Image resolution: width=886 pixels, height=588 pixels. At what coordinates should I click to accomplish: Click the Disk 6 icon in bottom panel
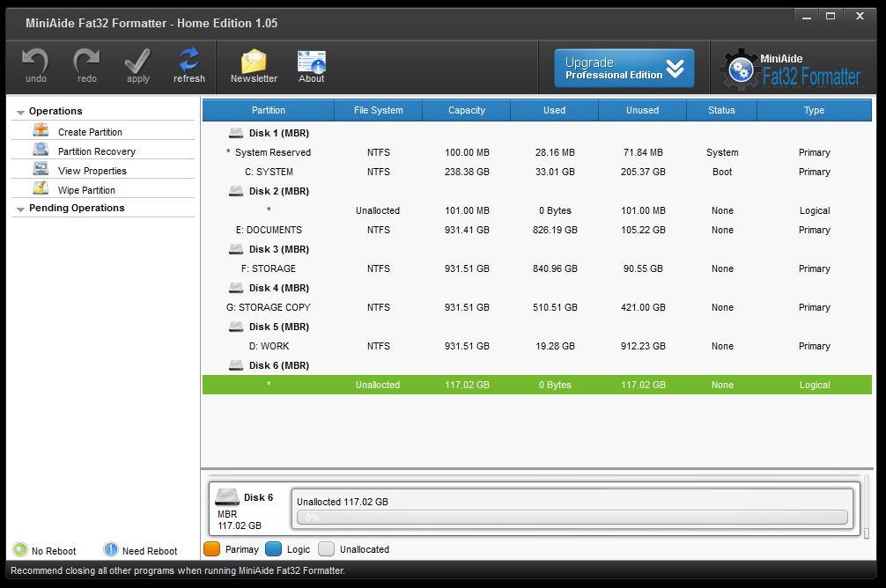(x=227, y=496)
